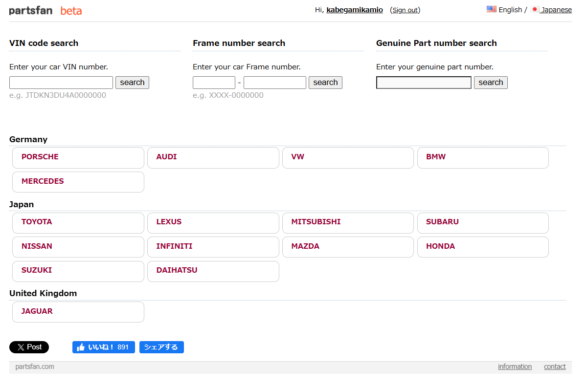Click the partsfan.com footer text
The image size is (588, 388).
pos(35,366)
